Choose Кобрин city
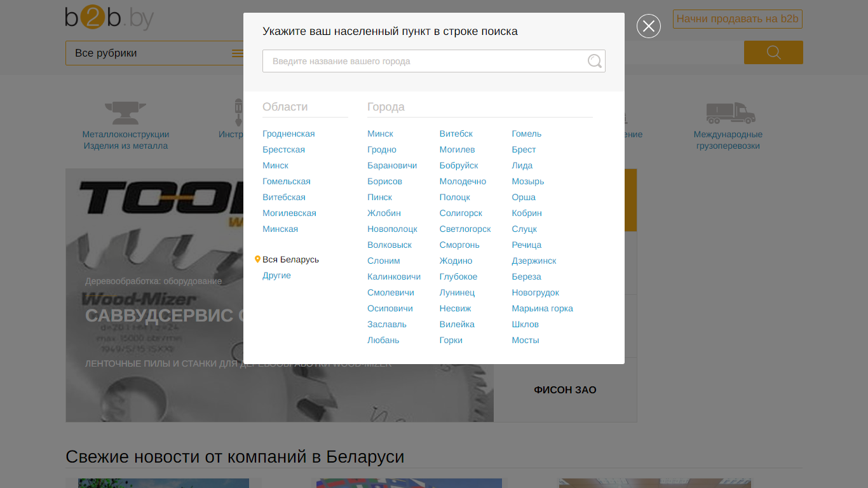 527,213
